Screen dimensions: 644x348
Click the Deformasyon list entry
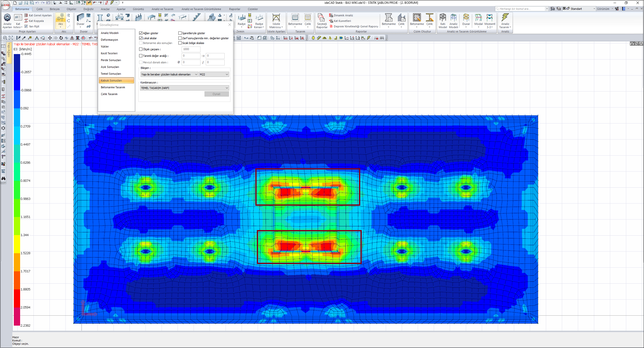pyautogui.click(x=109, y=40)
